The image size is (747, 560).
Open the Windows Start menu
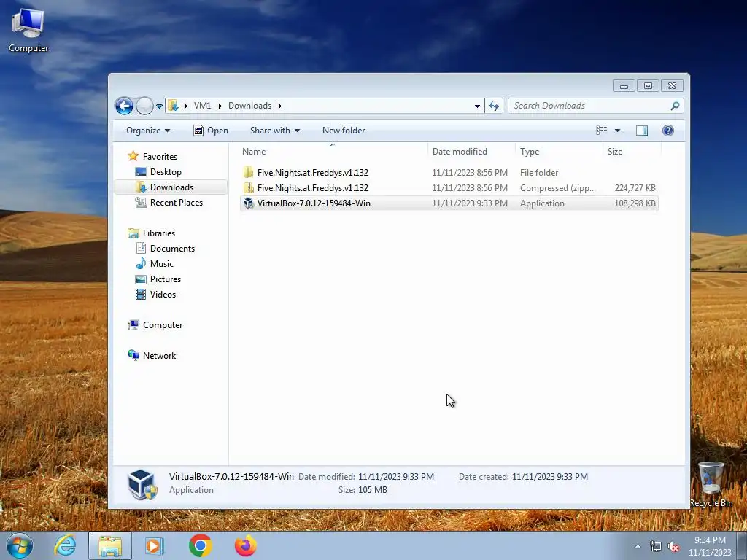click(x=20, y=545)
